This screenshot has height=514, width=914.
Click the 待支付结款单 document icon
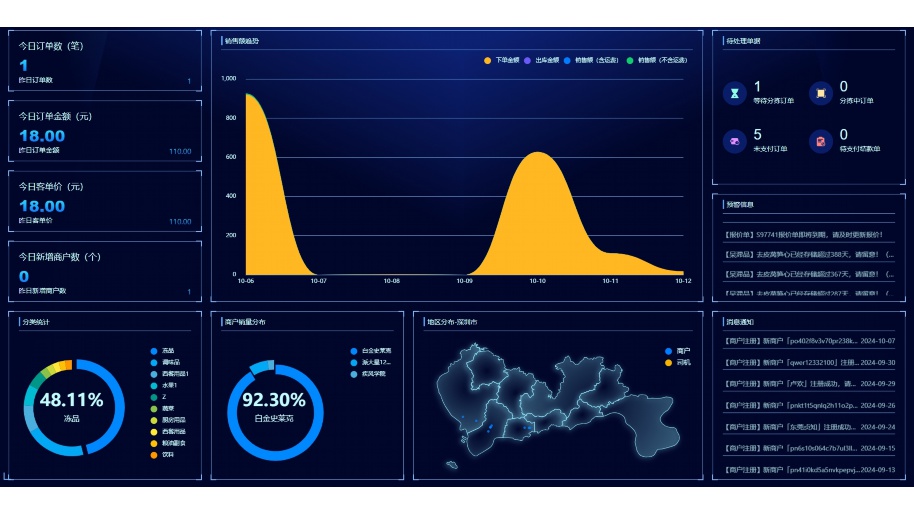coord(820,141)
